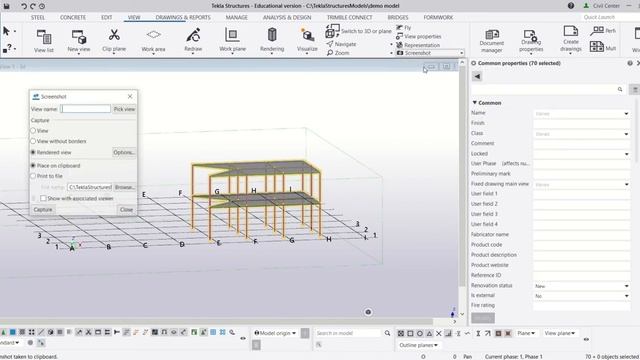
Task: Open the Rendering options
Action: tap(272, 41)
